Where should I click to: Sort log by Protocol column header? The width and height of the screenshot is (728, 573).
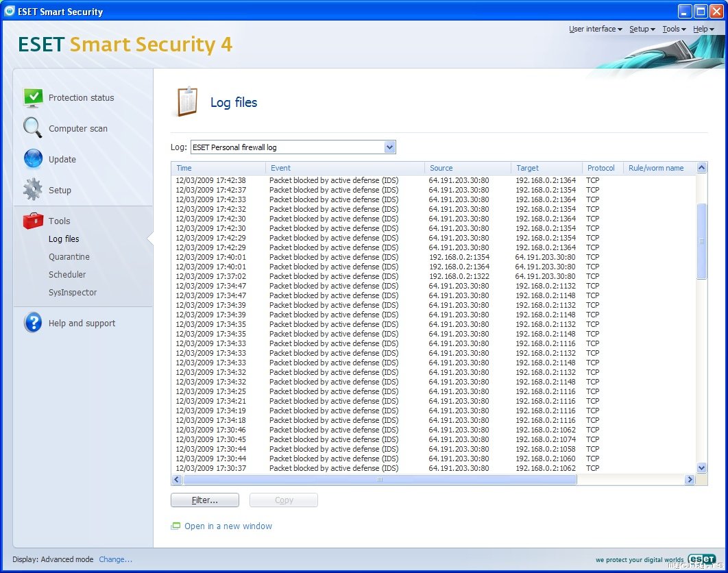point(603,168)
